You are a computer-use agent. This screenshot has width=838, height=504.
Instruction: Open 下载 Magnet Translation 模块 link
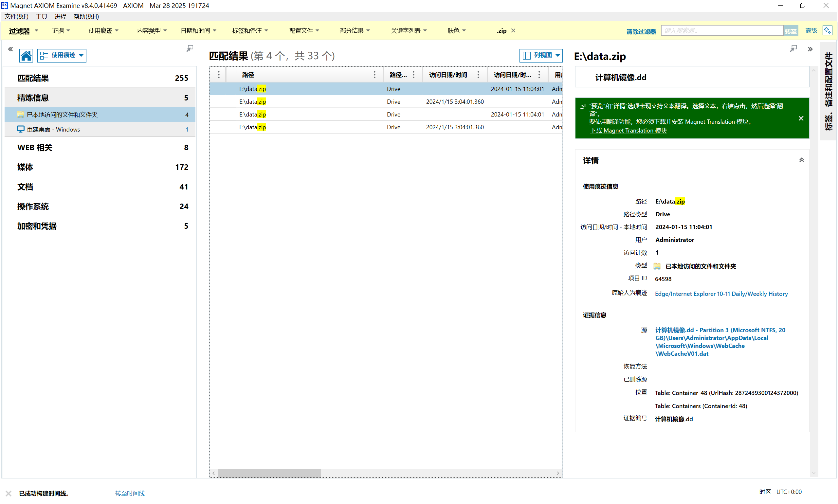[628, 130]
